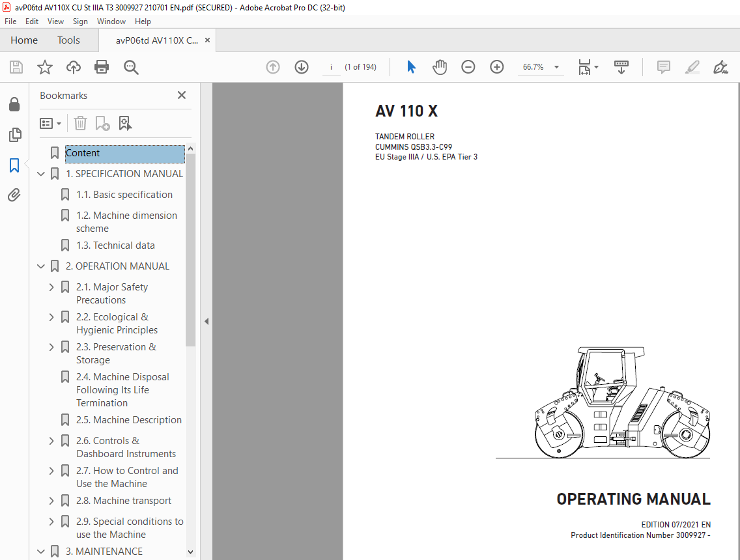The width and height of the screenshot is (740, 560).
Task: Click the page number input field
Action: pos(332,67)
